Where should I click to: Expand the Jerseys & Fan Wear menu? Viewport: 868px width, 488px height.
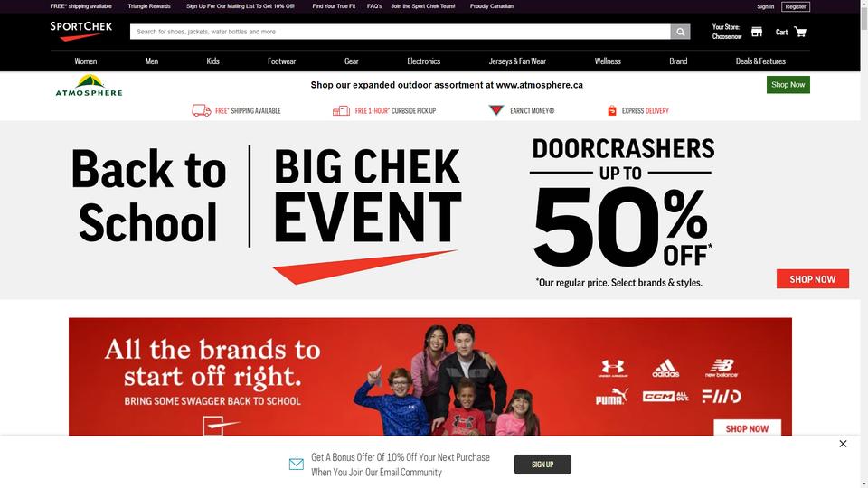click(x=517, y=61)
